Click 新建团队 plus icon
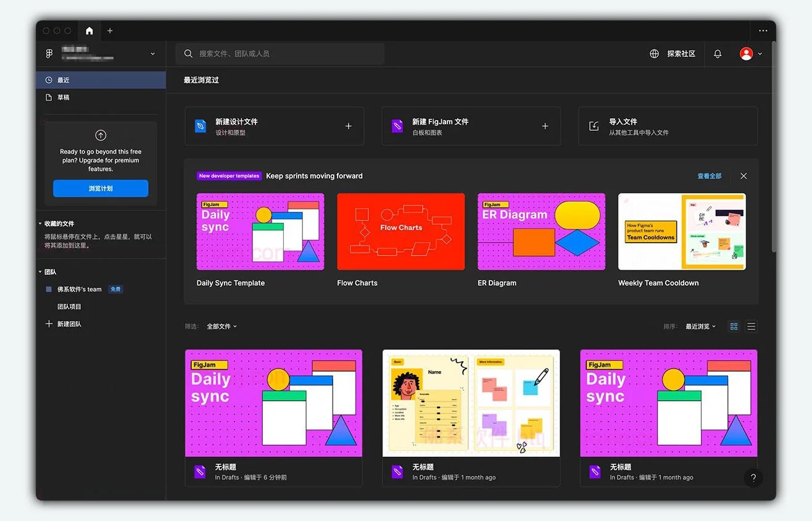Image resolution: width=812 pixels, height=521 pixels. pyautogui.click(x=49, y=323)
